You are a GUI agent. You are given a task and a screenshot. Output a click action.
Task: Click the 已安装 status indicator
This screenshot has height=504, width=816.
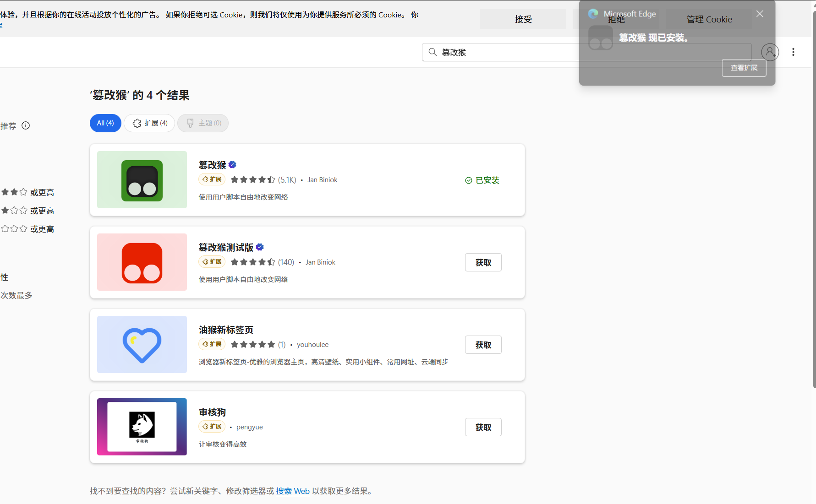(x=482, y=180)
